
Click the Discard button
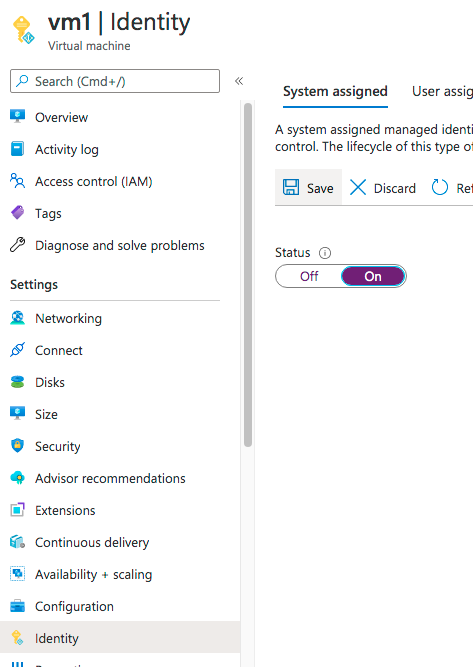(382, 188)
